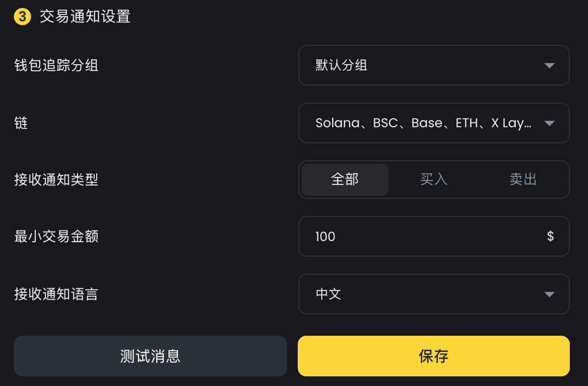
Task: Click the yellow step 3 badge
Action: point(22,17)
